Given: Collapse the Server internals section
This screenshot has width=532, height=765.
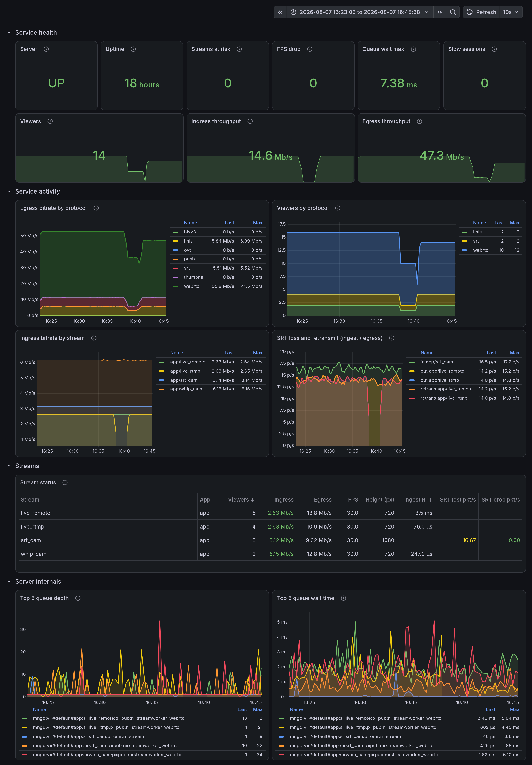Looking at the screenshot, I should [x=9, y=581].
